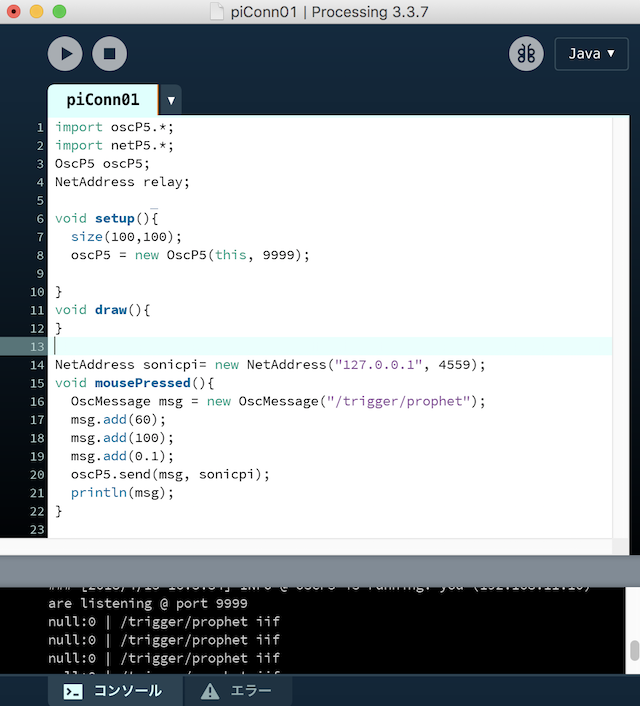Select the piConn01 sketch tab
Viewport: 640px width, 706px height.
click(x=102, y=100)
